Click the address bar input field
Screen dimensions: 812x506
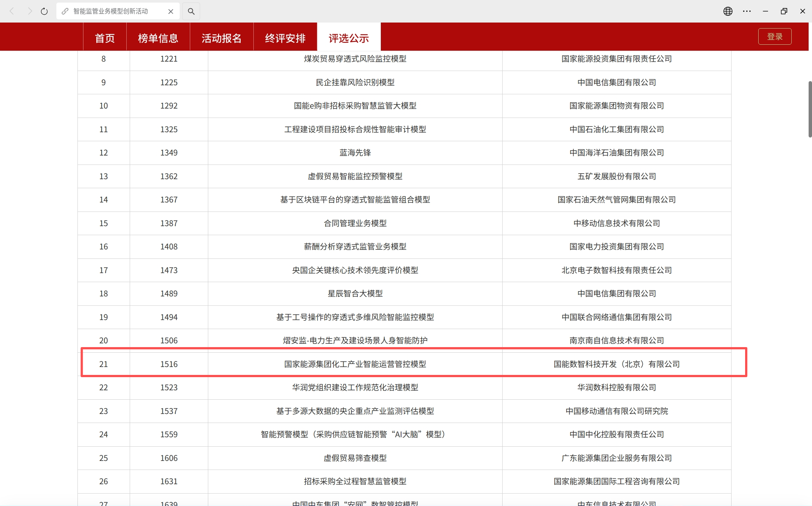113,11
